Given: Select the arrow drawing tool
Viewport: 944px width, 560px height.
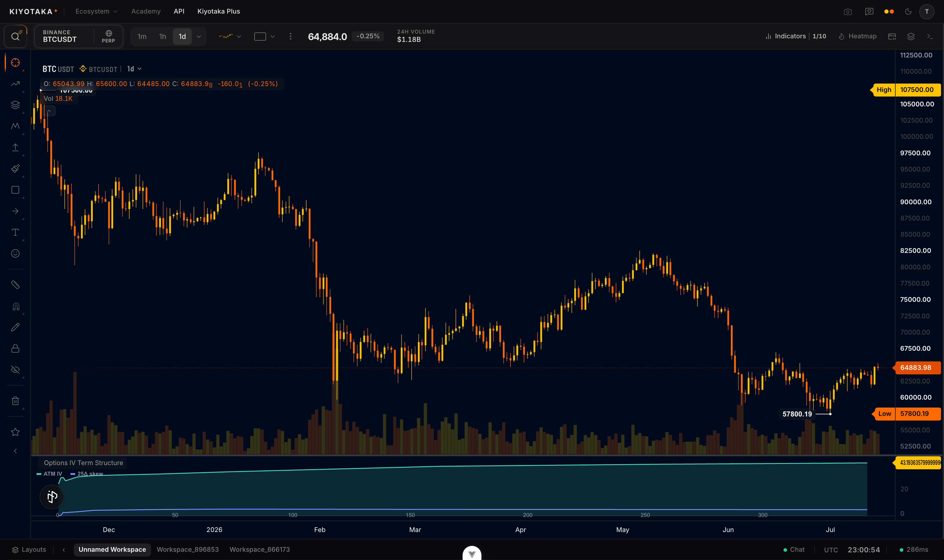Looking at the screenshot, I should [x=15, y=211].
